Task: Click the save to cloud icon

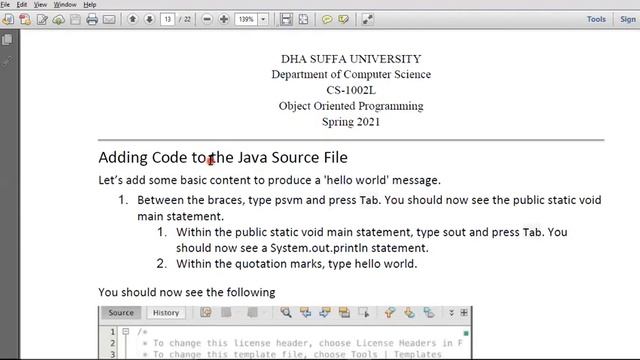Action: pyautogui.click(x=59, y=19)
